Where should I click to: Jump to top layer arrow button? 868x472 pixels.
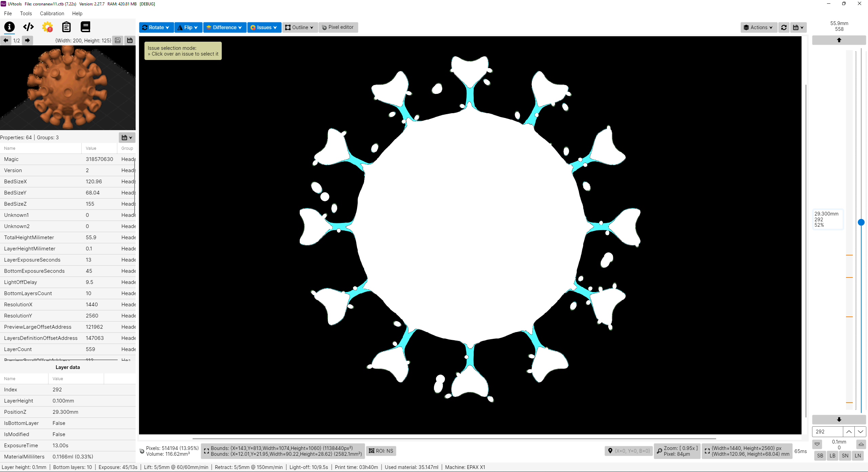(839, 40)
